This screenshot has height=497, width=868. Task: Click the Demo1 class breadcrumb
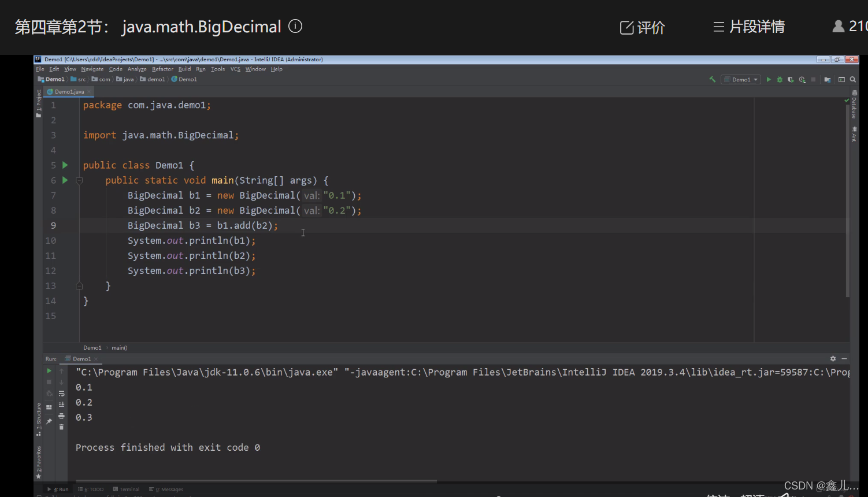click(184, 80)
